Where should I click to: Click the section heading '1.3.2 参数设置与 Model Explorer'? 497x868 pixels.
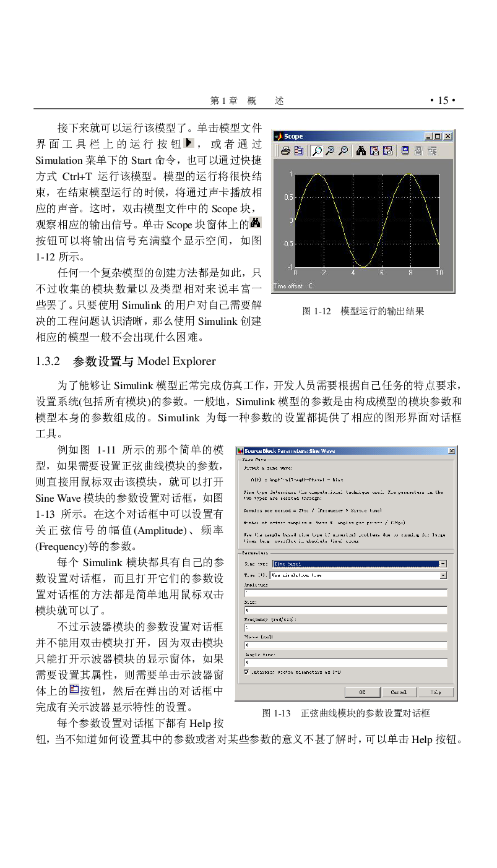point(126,361)
